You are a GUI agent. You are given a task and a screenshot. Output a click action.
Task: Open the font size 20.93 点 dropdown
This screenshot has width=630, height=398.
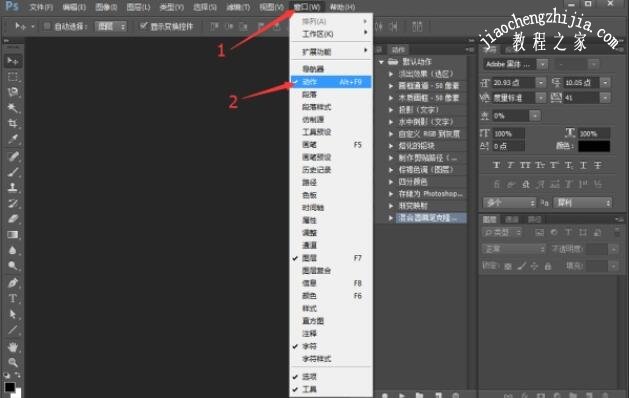coord(541,83)
